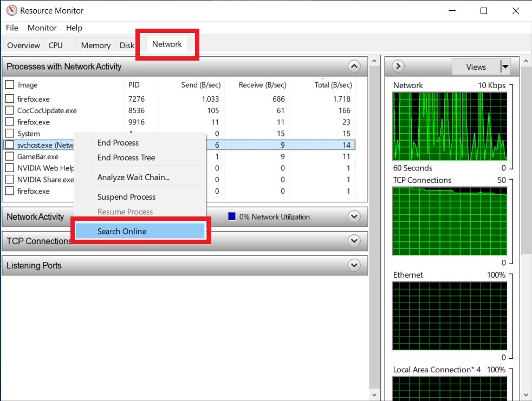Click the blue Network Utilization indicator square

232,216
